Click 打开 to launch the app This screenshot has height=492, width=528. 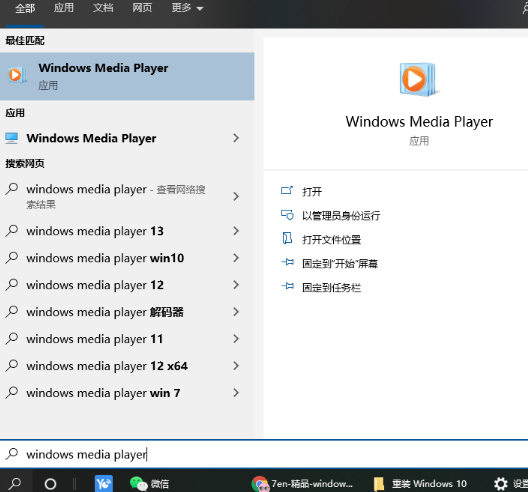click(312, 192)
